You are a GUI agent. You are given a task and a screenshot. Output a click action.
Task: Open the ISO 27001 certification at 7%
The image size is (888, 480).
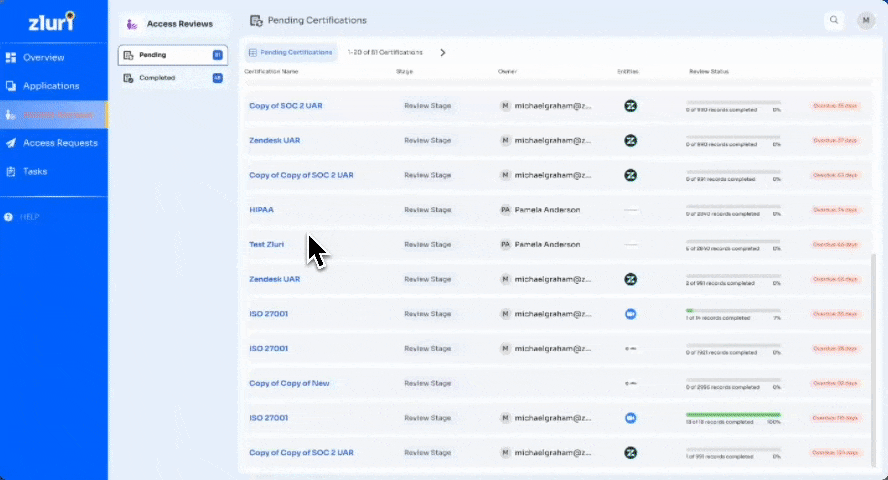point(268,314)
